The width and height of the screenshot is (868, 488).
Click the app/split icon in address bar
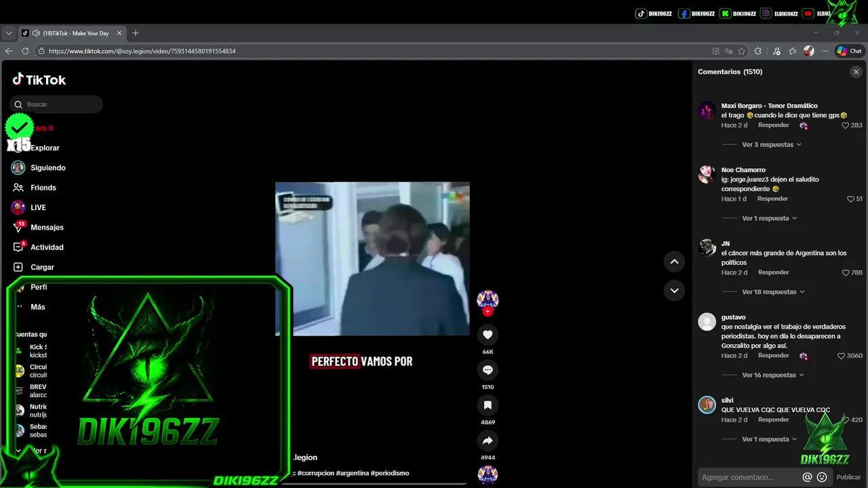pyautogui.click(x=716, y=51)
